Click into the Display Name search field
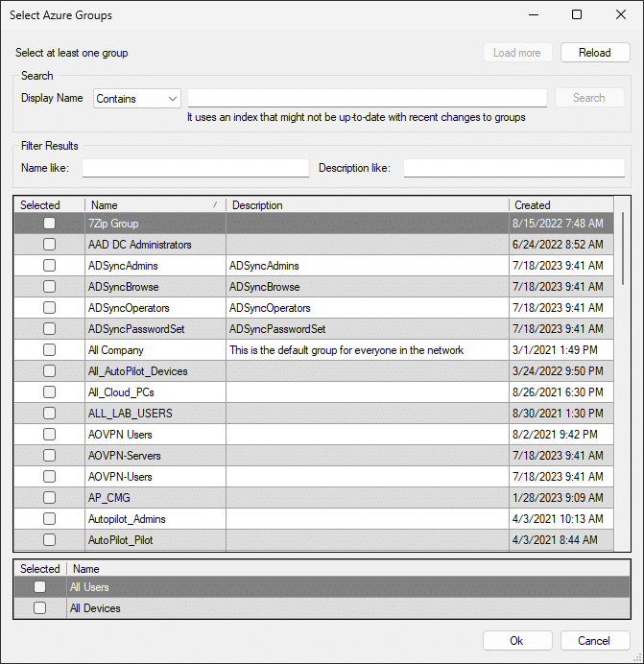The height and width of the screenshot is (664, 644). (367, 98)
